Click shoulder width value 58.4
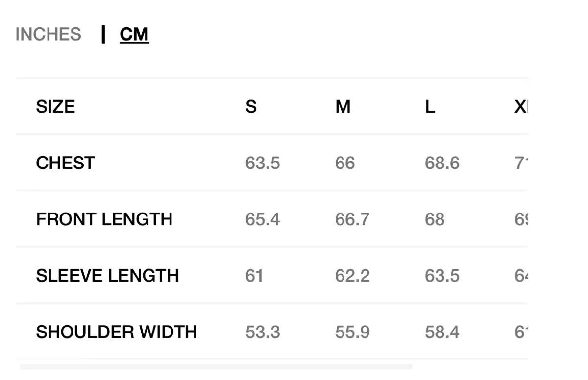The image size is (588, 380). (x=442, y=332)
